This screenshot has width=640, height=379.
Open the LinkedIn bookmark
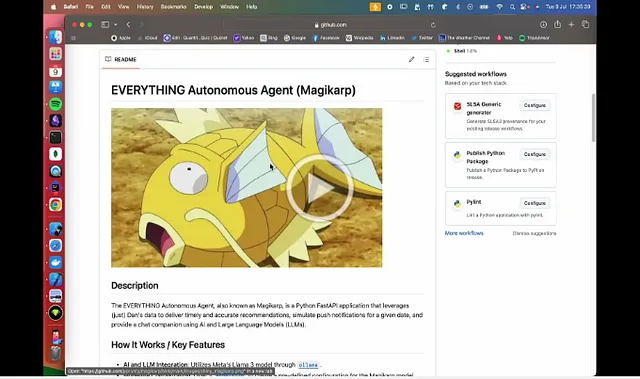[392, 38]
